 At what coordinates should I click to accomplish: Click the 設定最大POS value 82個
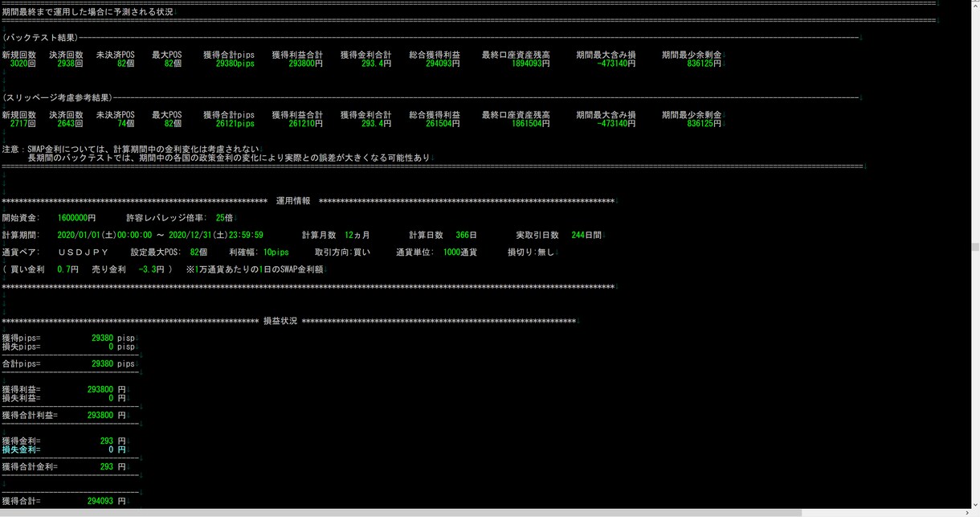(198, 252)
